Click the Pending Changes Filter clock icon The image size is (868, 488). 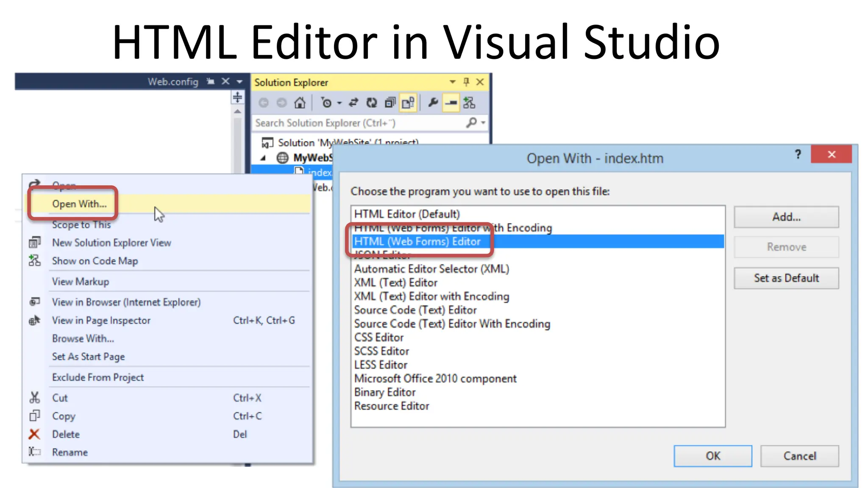326,103
